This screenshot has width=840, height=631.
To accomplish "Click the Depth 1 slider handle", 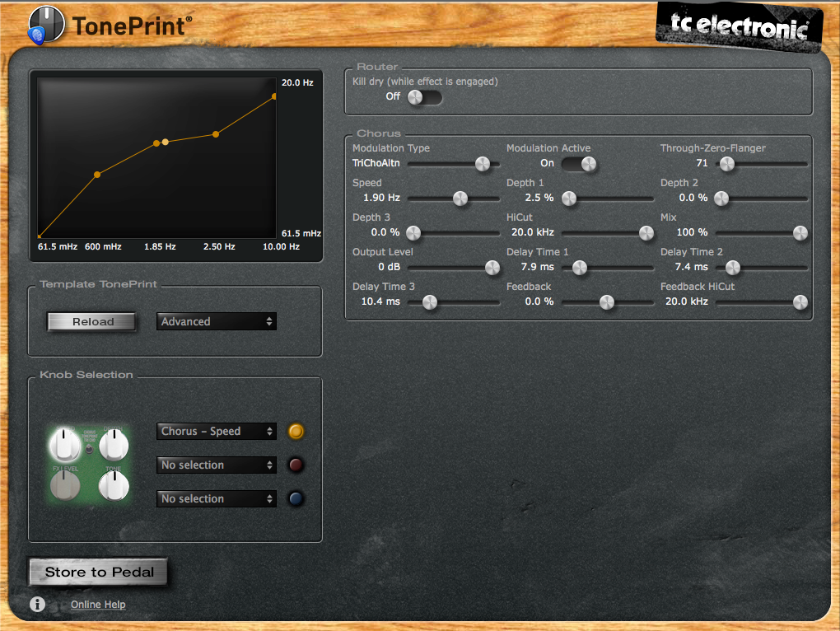I will pos(569,199).
